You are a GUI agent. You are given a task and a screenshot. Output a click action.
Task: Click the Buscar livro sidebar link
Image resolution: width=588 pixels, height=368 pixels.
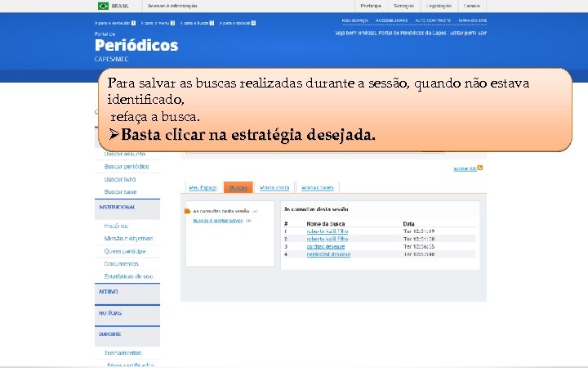point(120,179)
